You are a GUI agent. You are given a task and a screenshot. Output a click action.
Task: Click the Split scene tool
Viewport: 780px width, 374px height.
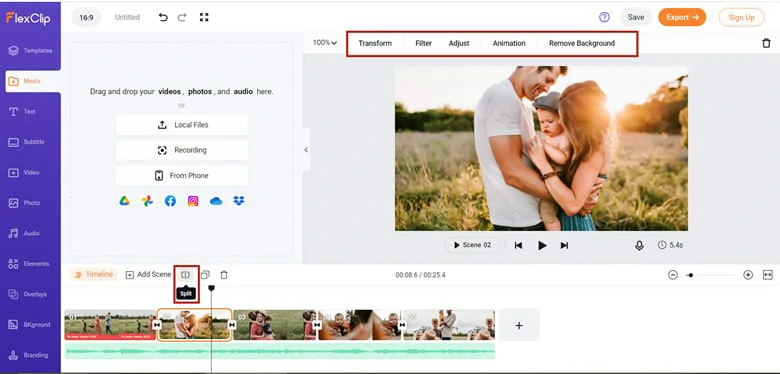pyautogui.click(x=186, y=275)
